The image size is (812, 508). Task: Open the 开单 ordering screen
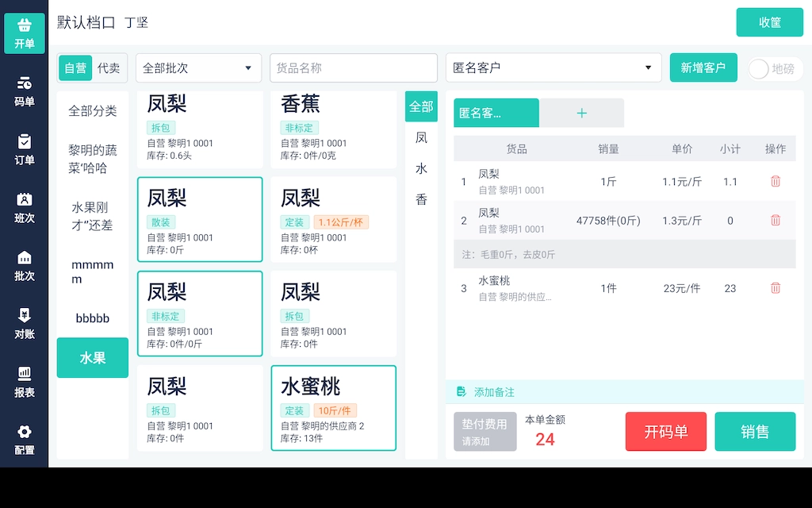point(24,33)
